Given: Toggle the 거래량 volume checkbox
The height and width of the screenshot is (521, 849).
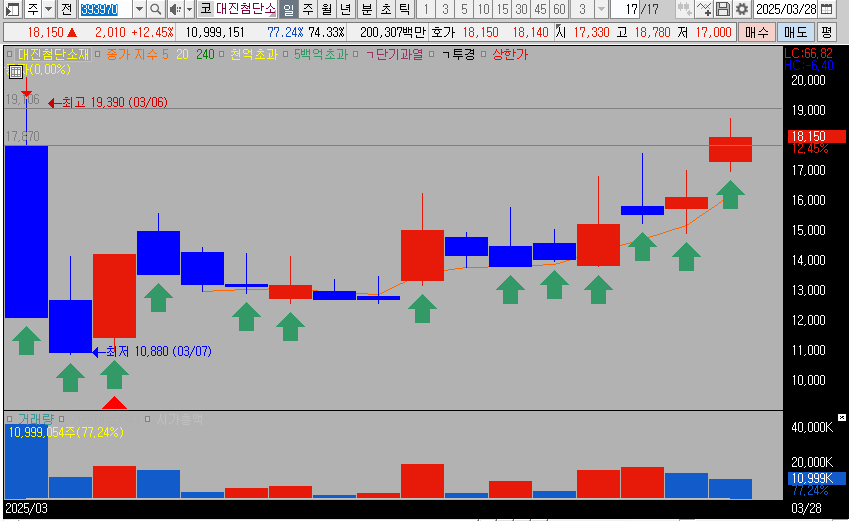Looking at the screenshot, I should coord(9,419).
